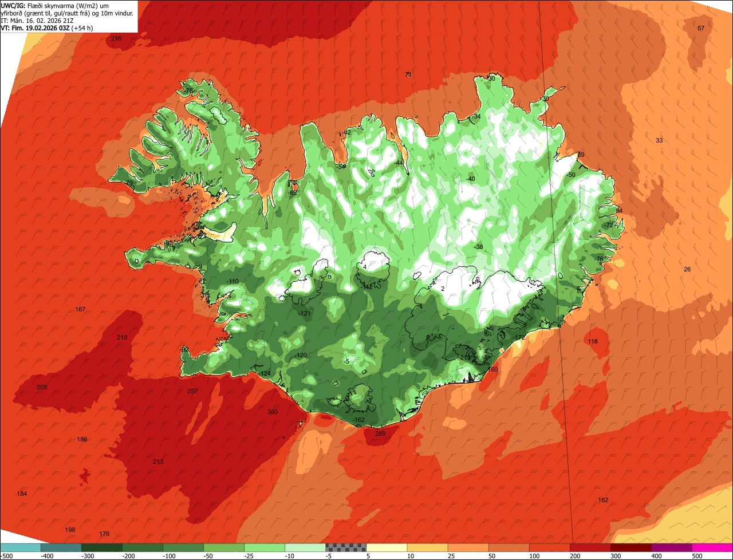Click the value '198' near the bottom left
Screen dimensions: 733x560
tap(70, 530)
